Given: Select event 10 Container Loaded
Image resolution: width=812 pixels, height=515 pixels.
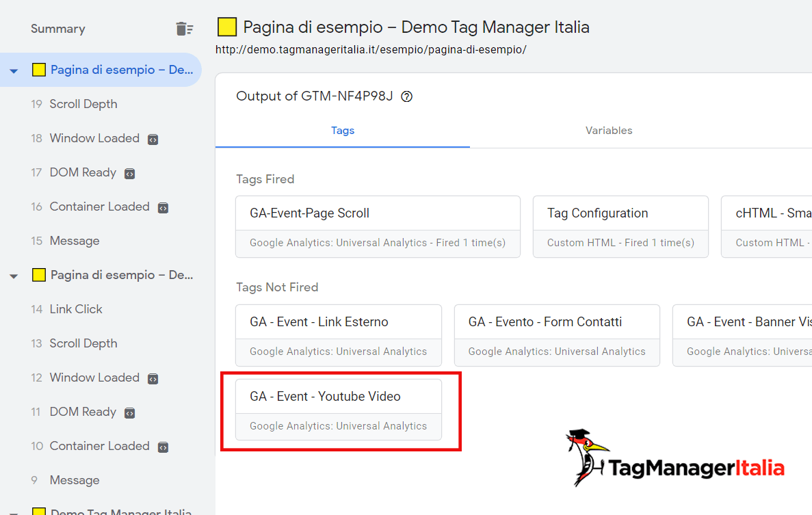Looking at the screenshot, I should click(x=101, y=446).
